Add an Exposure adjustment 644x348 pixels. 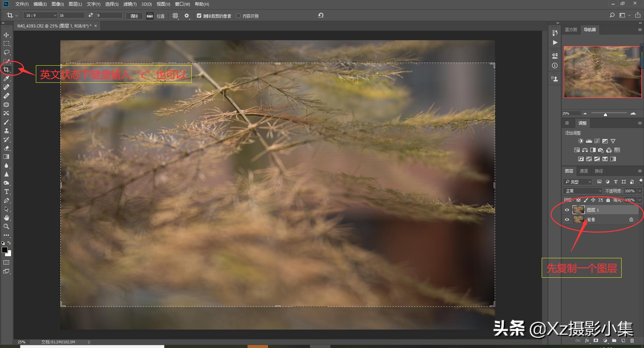(x=605, y=141)
